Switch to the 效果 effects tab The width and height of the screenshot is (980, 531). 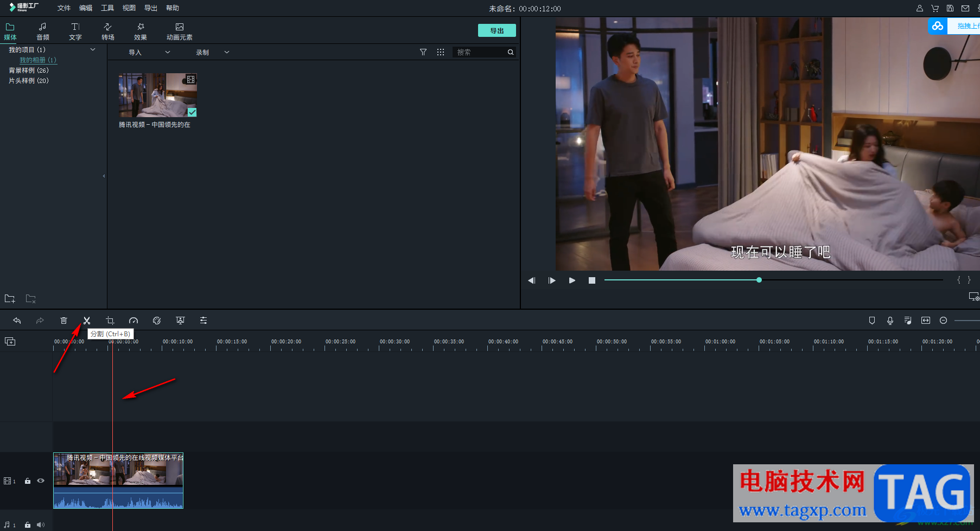pos(141,31)
